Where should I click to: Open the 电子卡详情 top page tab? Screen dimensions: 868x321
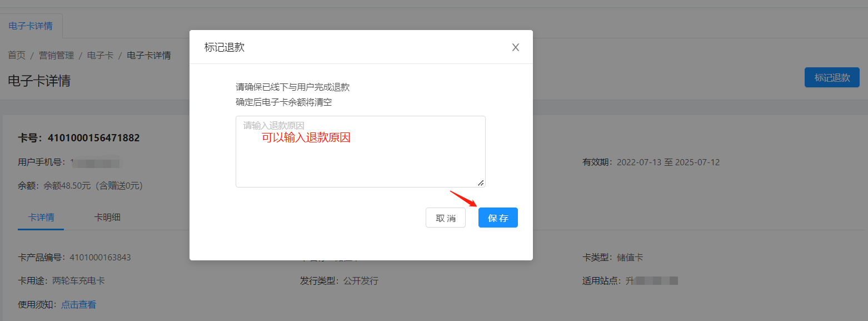pyautogui.click(x=31, y=26)
